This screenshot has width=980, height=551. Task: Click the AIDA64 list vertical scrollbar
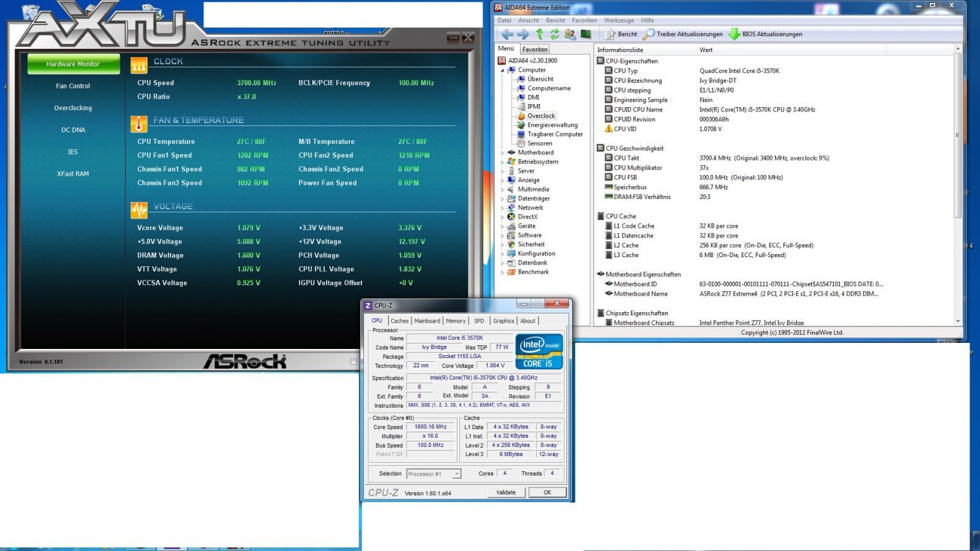click(x=957, y=184)
